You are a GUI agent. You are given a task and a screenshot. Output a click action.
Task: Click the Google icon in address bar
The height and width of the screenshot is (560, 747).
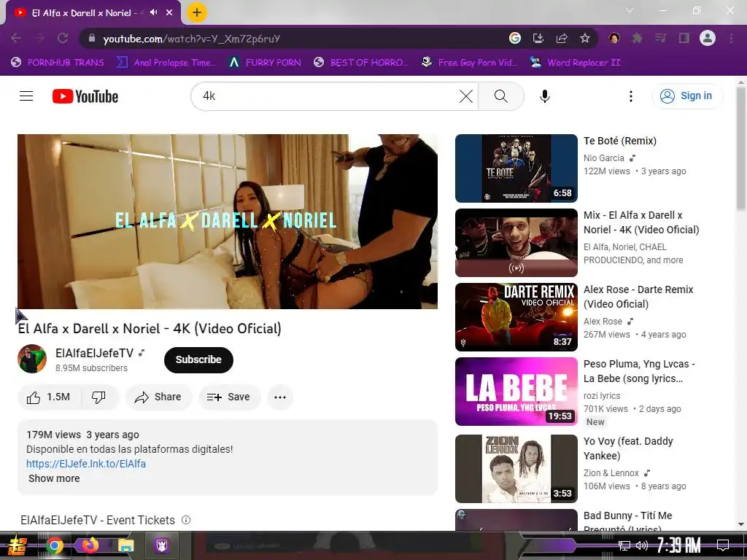pos(514,38)
